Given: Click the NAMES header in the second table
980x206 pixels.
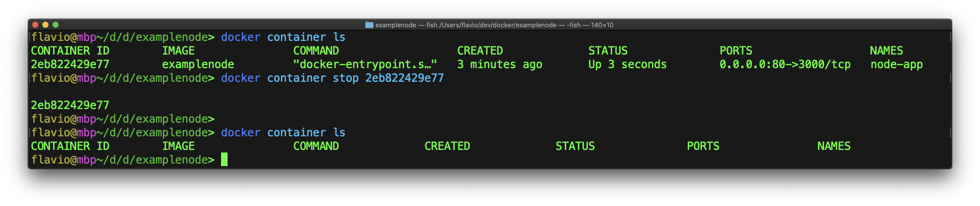Looking at the screenshot, I should pyautogui.click(x=834, y=146).
